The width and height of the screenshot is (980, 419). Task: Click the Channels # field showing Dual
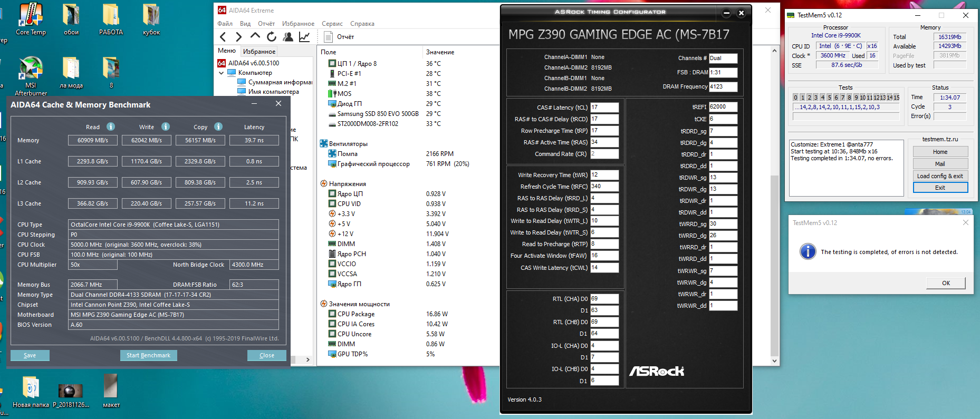pos(723,58)
